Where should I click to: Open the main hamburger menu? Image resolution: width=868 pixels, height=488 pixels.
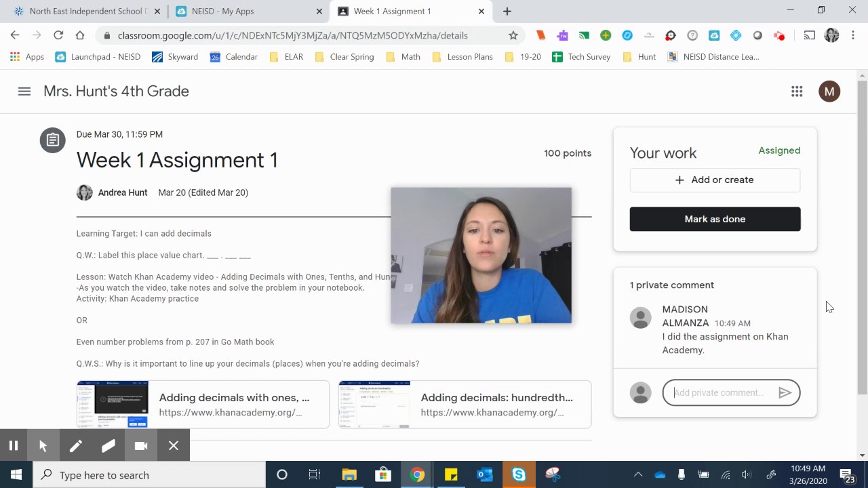pyautogui.click(x=24, y=91)
